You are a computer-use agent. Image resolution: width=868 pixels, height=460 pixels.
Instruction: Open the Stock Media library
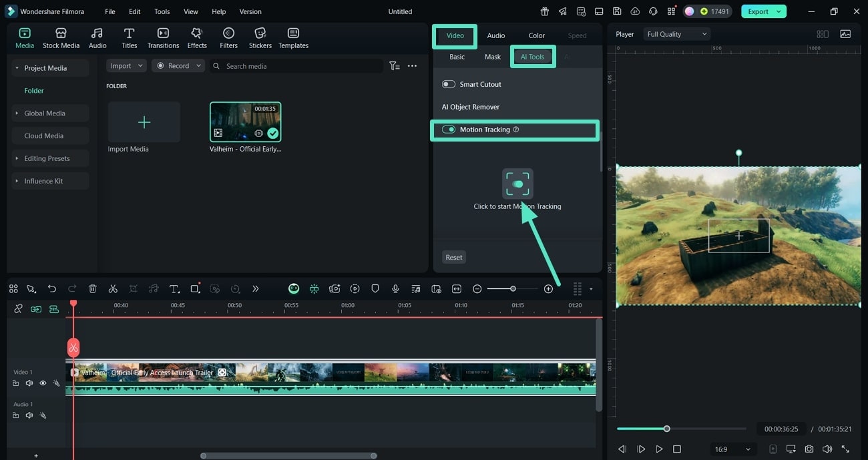61,38
